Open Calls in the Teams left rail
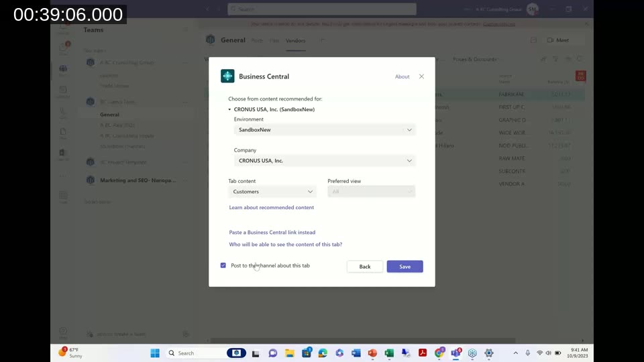 pyautogui.click(x=63, y=113)
